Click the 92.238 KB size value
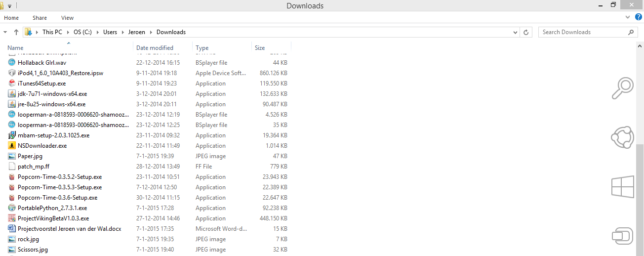The image size is (644, 256). pos(275,208)
